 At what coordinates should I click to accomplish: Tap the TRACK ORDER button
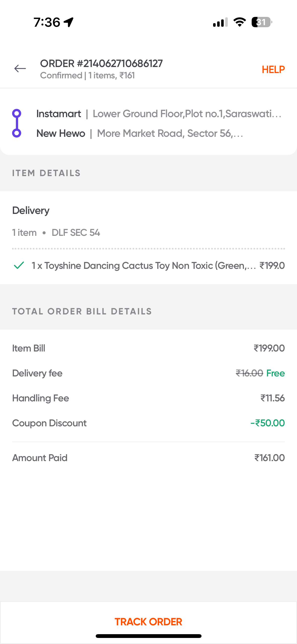pyautogui.click(x=148, y=622)
